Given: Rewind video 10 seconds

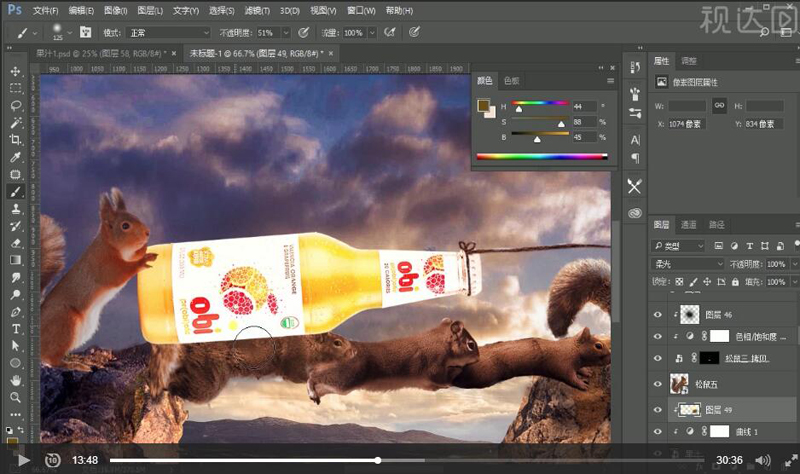Looking at the screenshot, I should click(x=52, y=460).
